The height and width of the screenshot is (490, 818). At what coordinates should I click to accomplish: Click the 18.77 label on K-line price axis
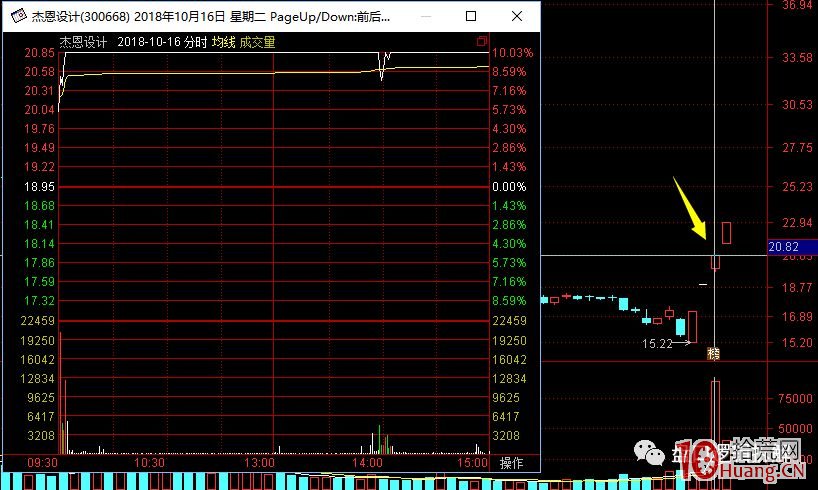798,287
